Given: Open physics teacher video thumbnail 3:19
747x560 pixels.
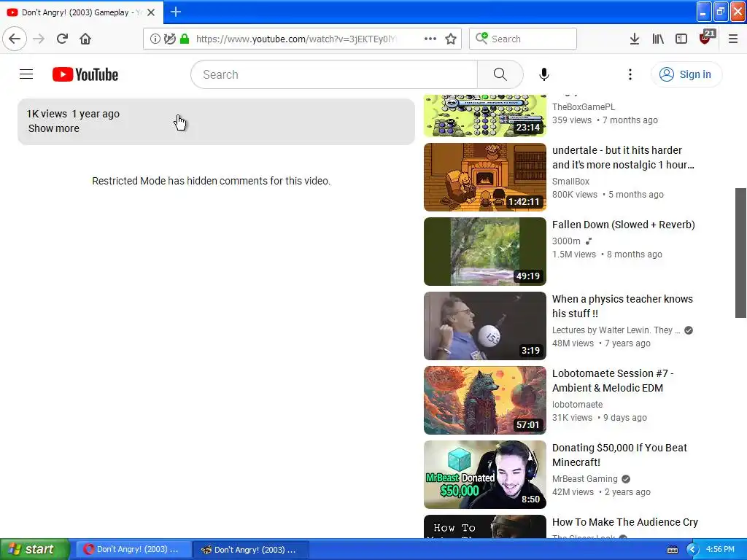Looking at the screenshot, I should click(x=485, y=326).
